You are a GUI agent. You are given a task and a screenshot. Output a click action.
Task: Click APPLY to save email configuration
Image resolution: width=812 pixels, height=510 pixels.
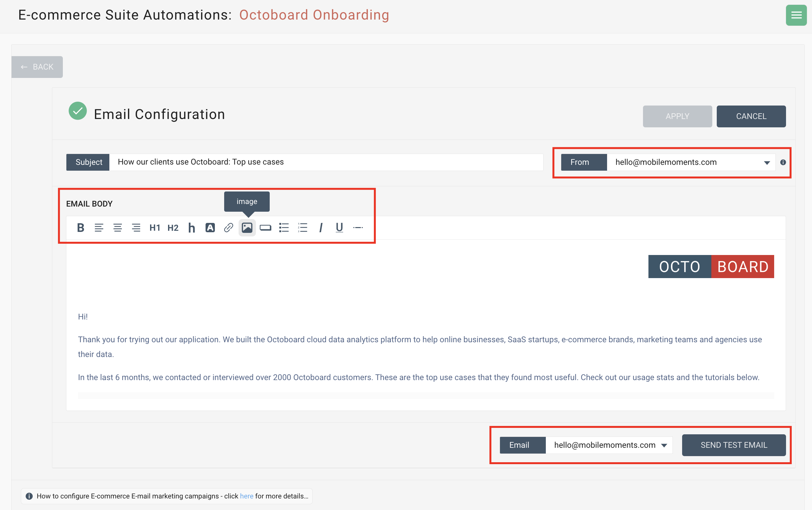click(678, 116)
